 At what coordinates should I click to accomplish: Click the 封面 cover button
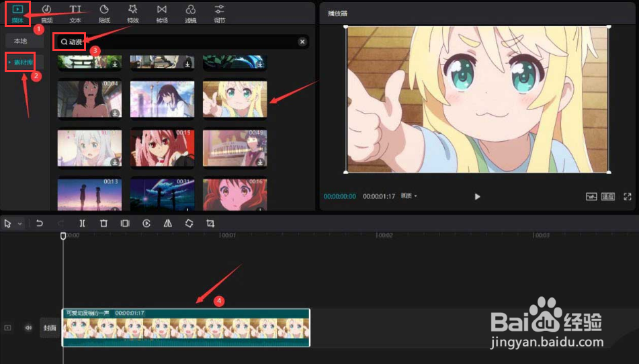pos(50,328)
